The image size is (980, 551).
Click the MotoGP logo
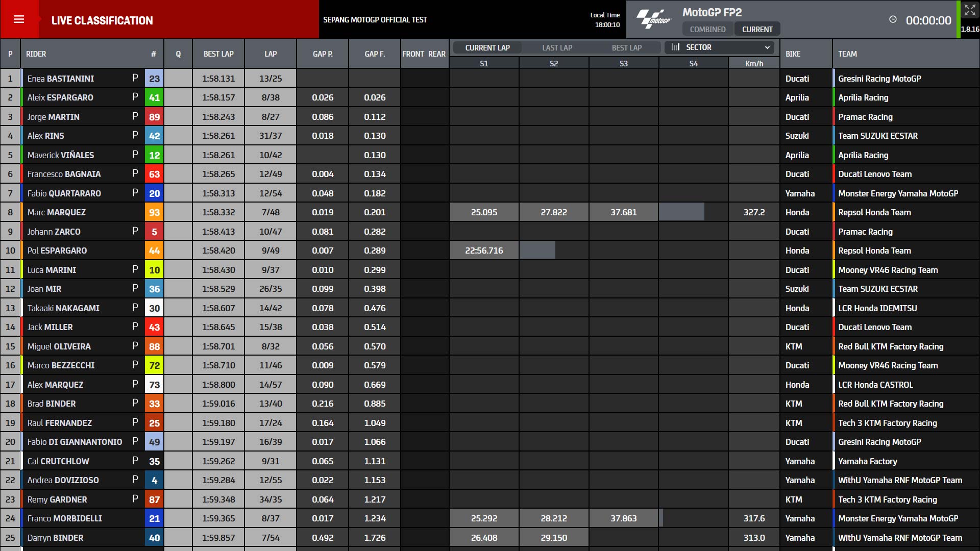pos(654,19)
